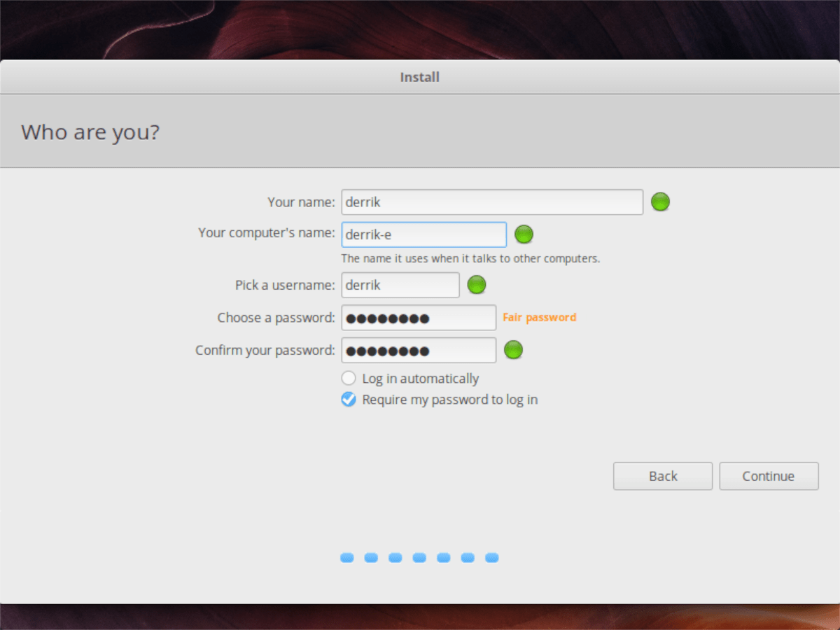Click the Fair password strength label
The height and width of the screenshot is (630, 840).
[x=540, y=317]
